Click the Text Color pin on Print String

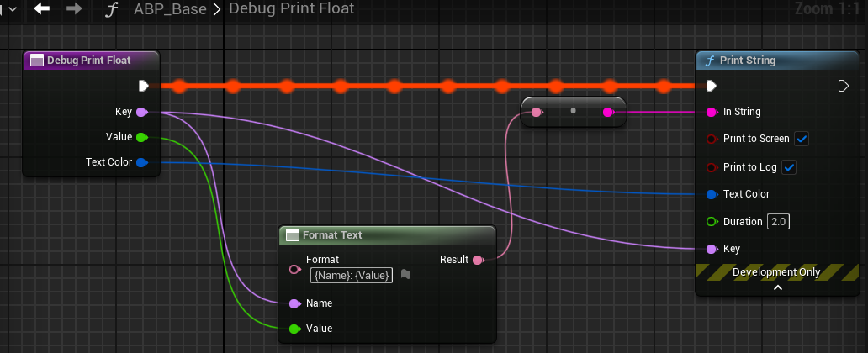712,194
